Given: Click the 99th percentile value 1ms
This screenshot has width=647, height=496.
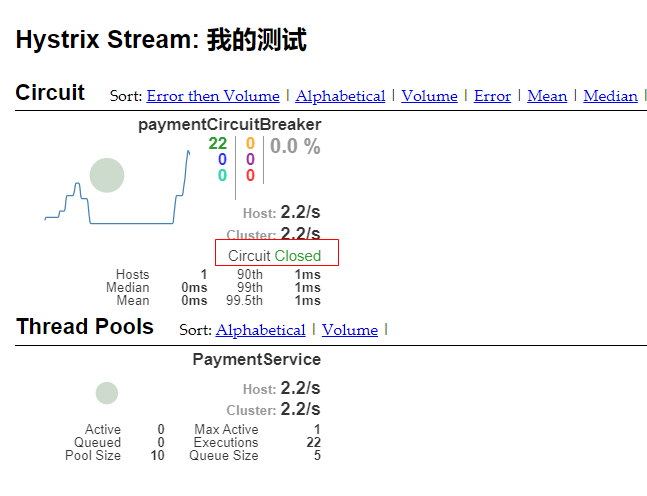Looking at the screenshot, I should [307, 287].
